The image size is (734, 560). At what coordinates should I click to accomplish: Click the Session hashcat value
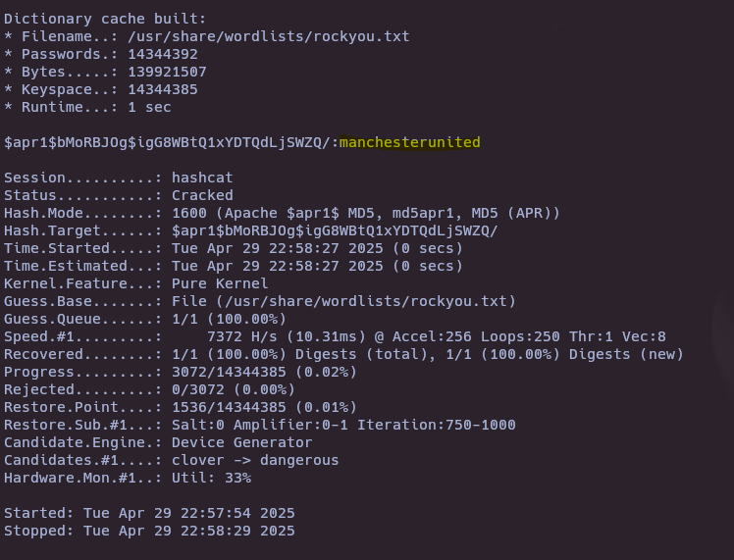(x=202, y=178)
